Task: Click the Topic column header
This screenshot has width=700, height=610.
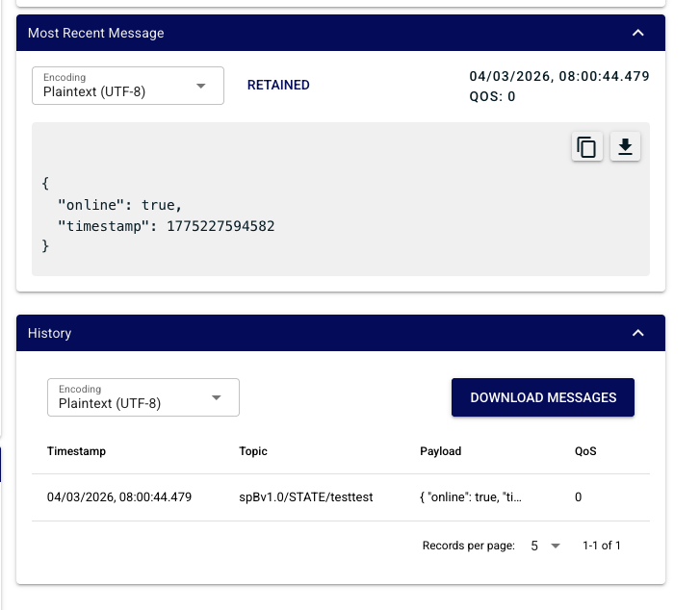Action: (253, 451)
